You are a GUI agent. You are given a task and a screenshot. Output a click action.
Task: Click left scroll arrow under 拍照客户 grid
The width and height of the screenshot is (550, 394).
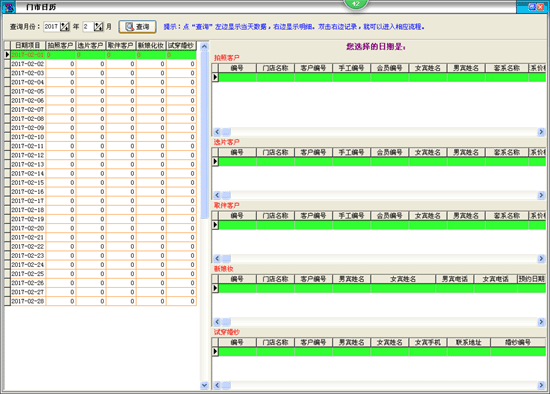click(x=217, y=132)
